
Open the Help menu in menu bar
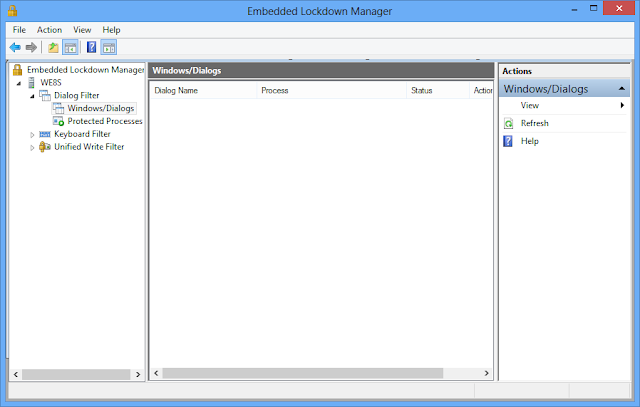(111, 30)
